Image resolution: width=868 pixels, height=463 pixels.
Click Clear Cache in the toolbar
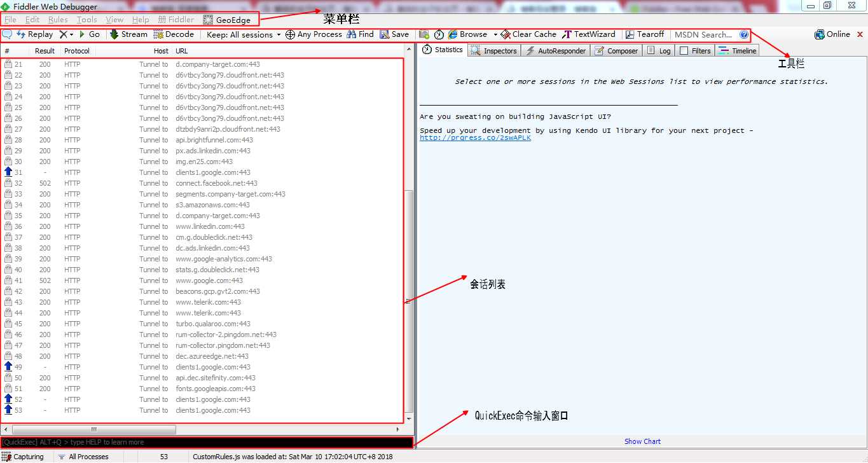click(528, 34)
